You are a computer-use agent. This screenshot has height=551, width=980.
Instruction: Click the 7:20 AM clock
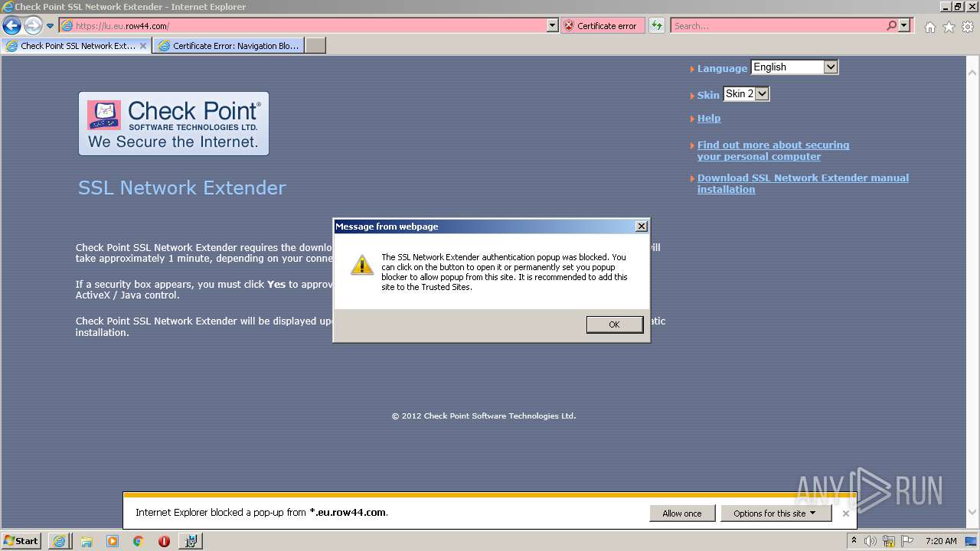941,541
